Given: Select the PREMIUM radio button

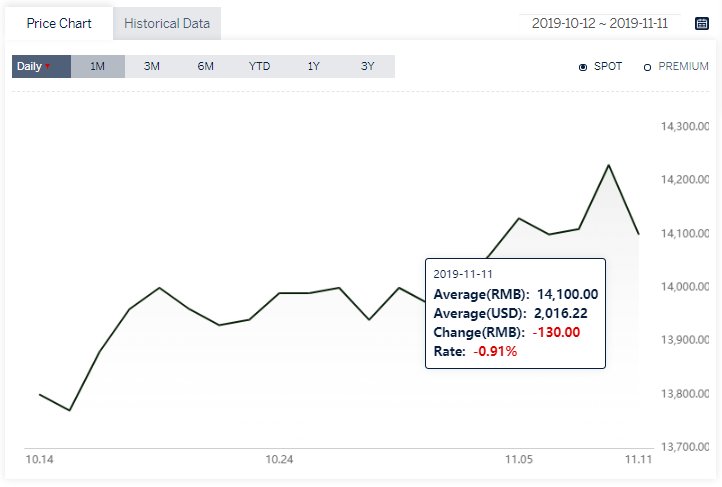Looking at the screenshot, I should click(647, 67).
